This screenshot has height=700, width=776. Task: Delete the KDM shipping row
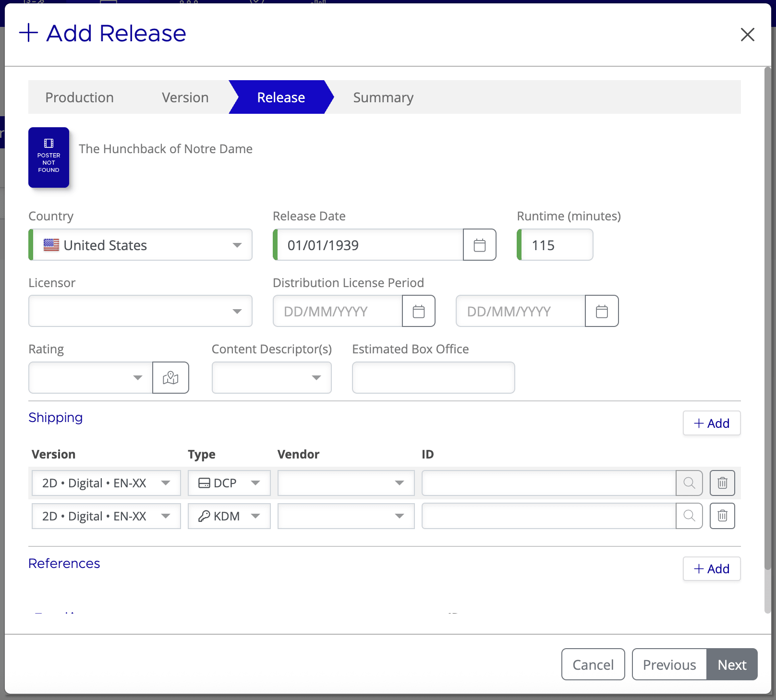pyautogui.click(x=722, y=516)
